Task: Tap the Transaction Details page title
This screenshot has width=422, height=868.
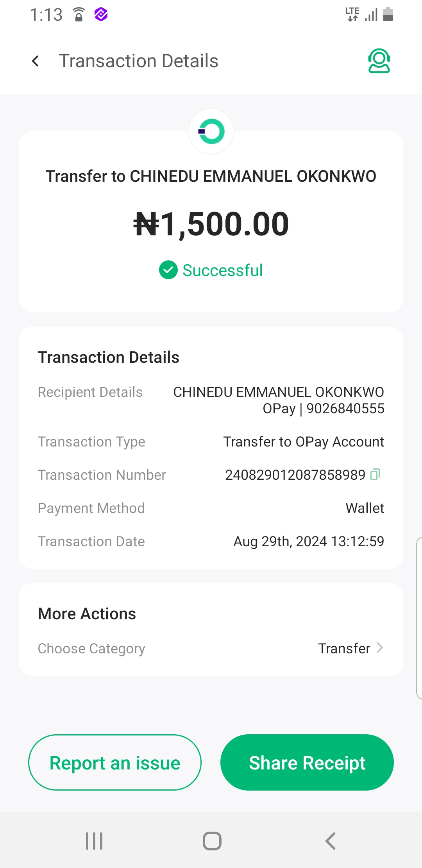Action: tap(138, 61)
